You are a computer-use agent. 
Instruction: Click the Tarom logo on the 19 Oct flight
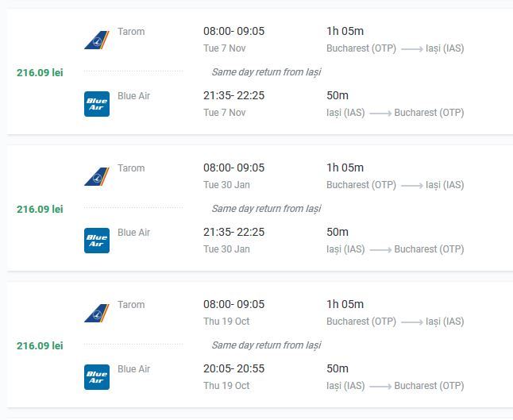(97, 313)
